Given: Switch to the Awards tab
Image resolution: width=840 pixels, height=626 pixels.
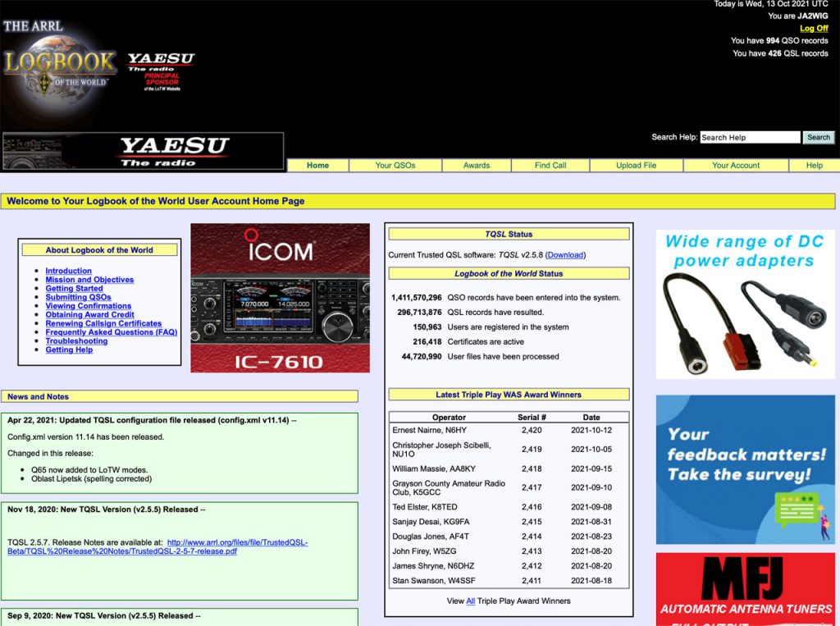Looking at the screenshot, I should [x=476, y=165].
